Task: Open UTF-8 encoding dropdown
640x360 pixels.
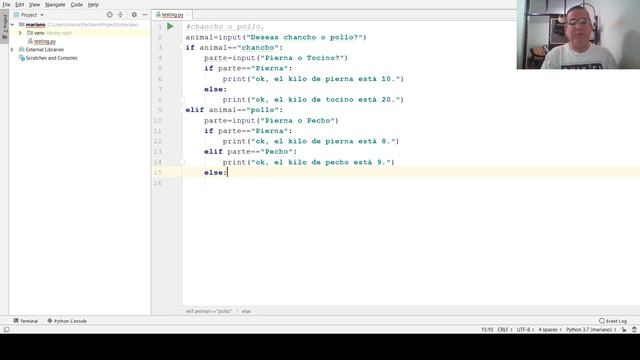Action: tap(525, 329)
